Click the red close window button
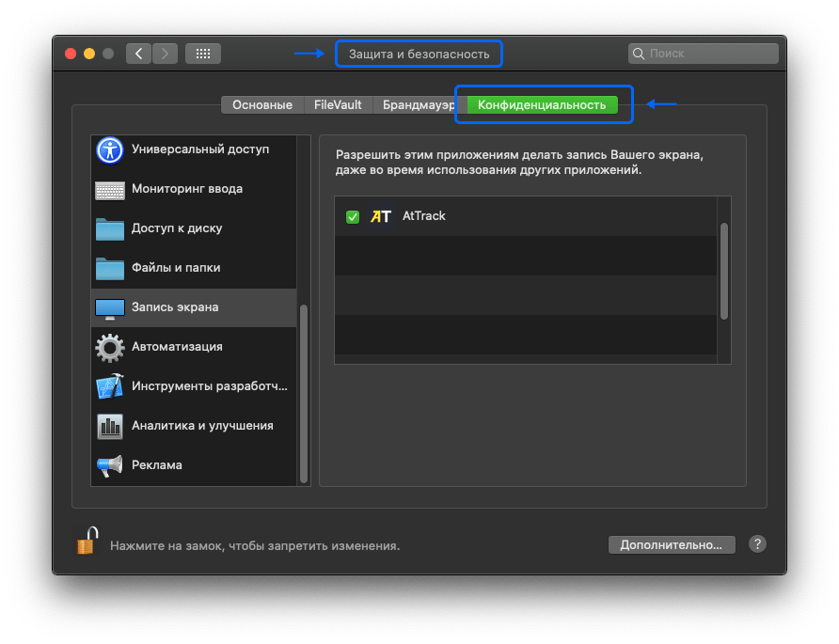Viewport: 839px width, 644px height. click(x=71, y=54)
